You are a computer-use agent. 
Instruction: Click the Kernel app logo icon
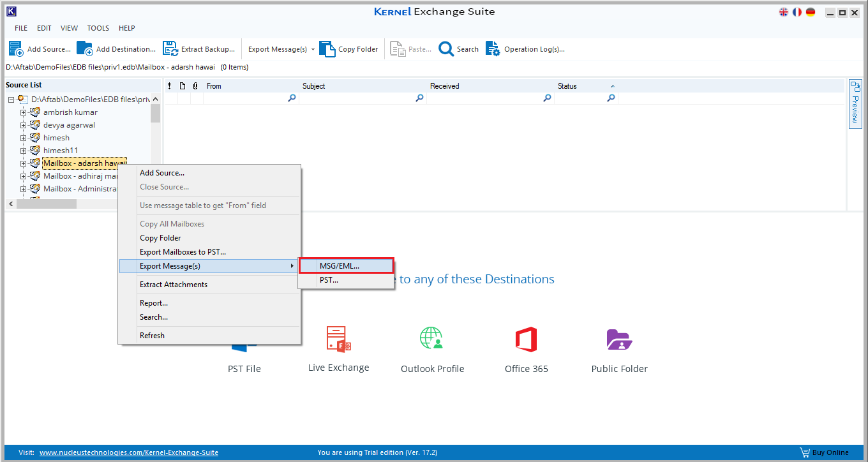pos(11,11)
